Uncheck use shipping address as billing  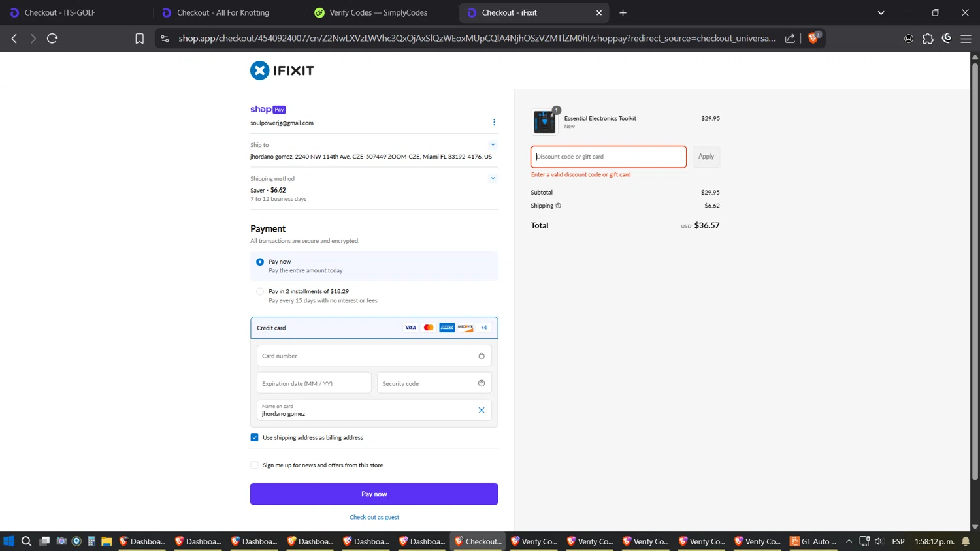(255, 437)
